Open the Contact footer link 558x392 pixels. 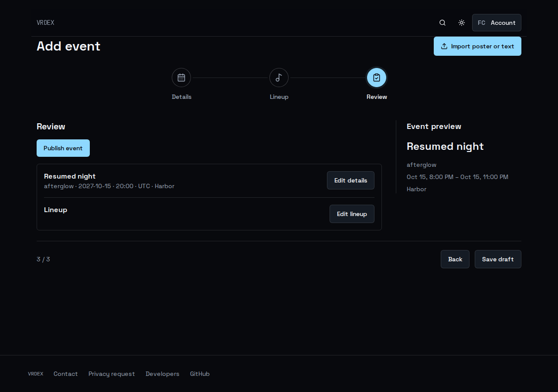click(x=66, y=374)
